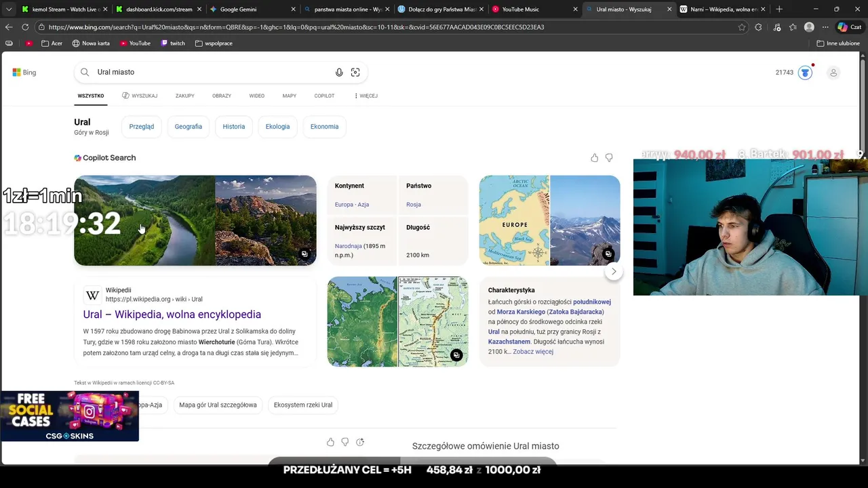The width and height of the screenshot is (868, 488).
Task: Open browser settings and more menu
Action: coord(825,27)
